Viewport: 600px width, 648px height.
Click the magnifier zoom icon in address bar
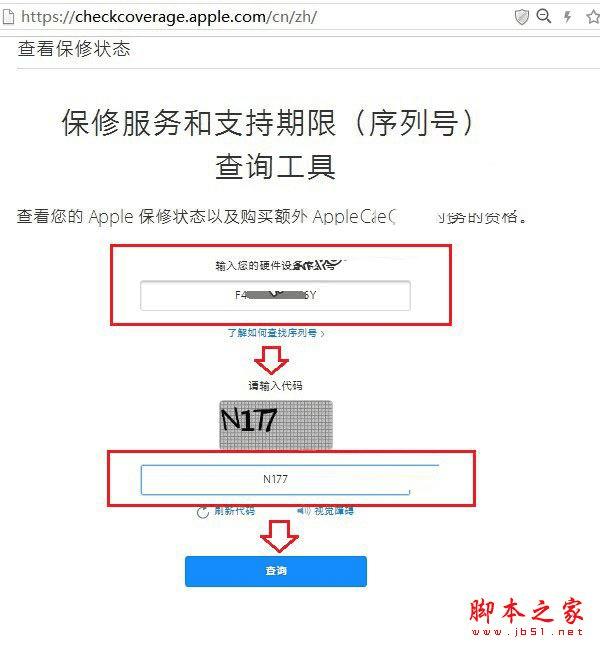(x=543, y=16)
